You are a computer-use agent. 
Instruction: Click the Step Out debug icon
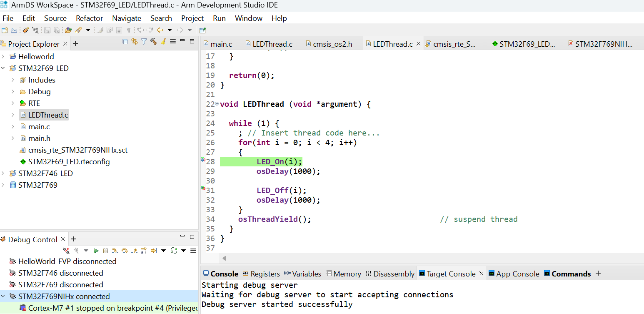134,251
